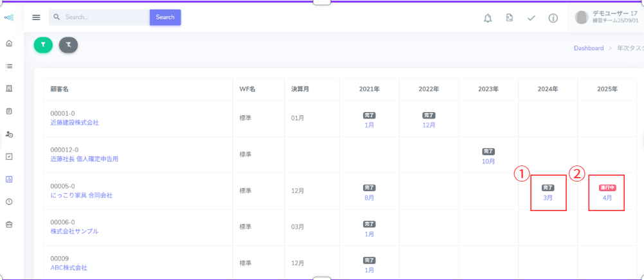Open the Dashboard breadcrumb link
This screenshot has width=644, height=280.
pos(588,48)
